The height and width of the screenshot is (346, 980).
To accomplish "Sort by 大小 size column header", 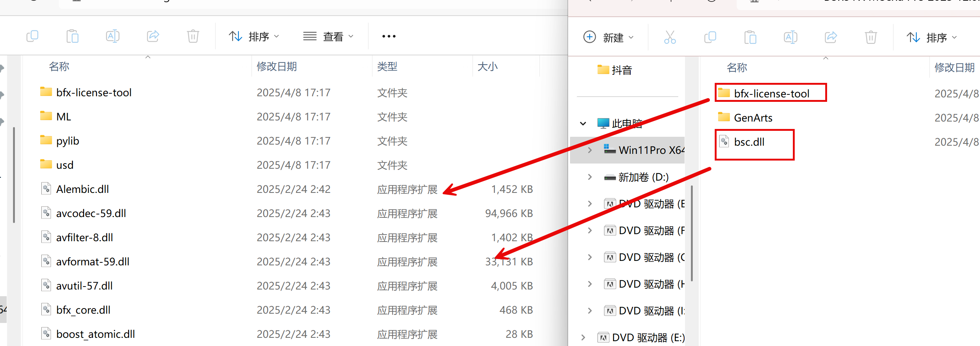I will click(x=487, y=67).
